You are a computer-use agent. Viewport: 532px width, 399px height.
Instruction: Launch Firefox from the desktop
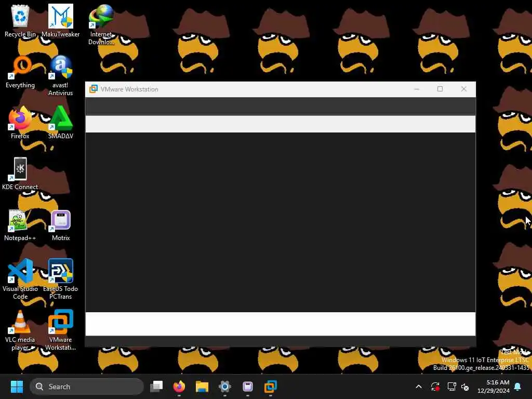20,123
